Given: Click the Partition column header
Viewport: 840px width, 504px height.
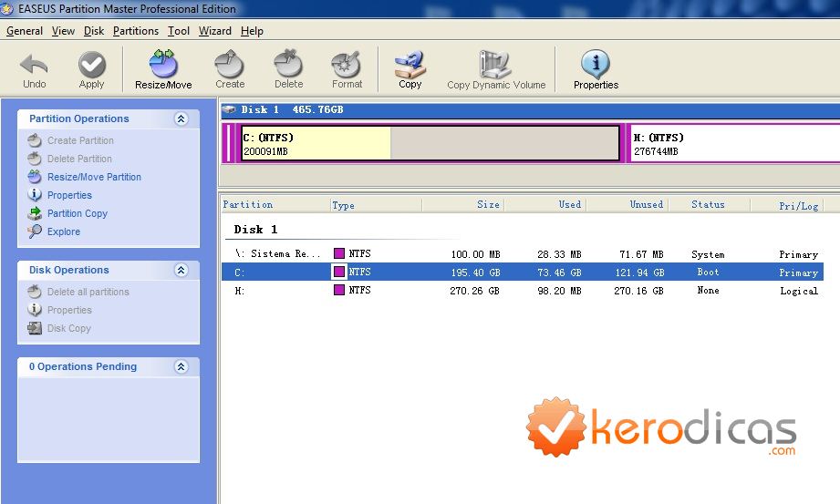Looking at the screenshot, I should [275, 204].
